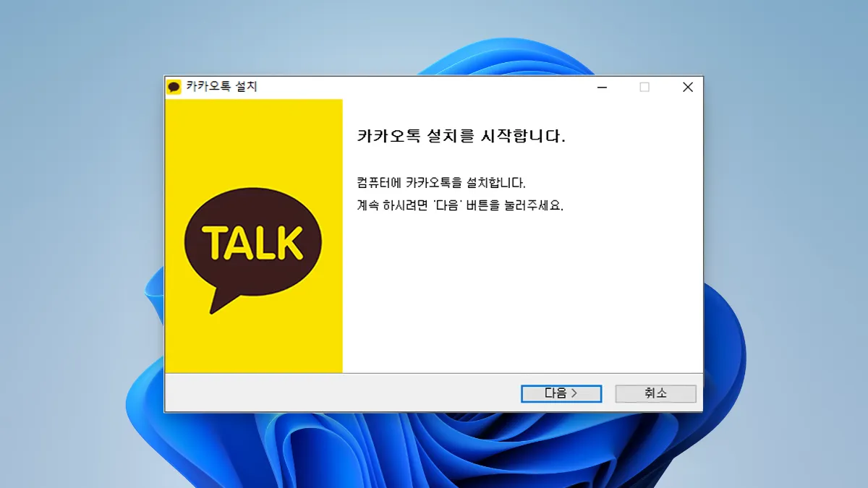Click the arrow symbol inside the 다음 button

click(576, 393)
